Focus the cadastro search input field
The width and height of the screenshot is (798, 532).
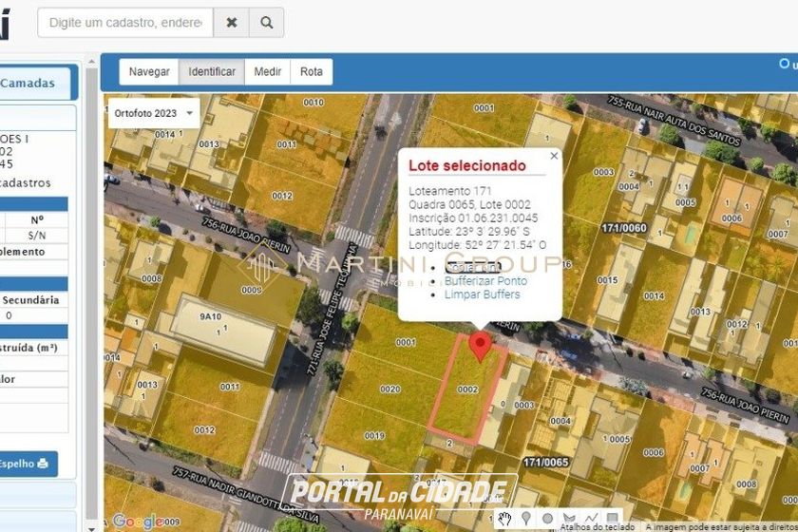125,23
